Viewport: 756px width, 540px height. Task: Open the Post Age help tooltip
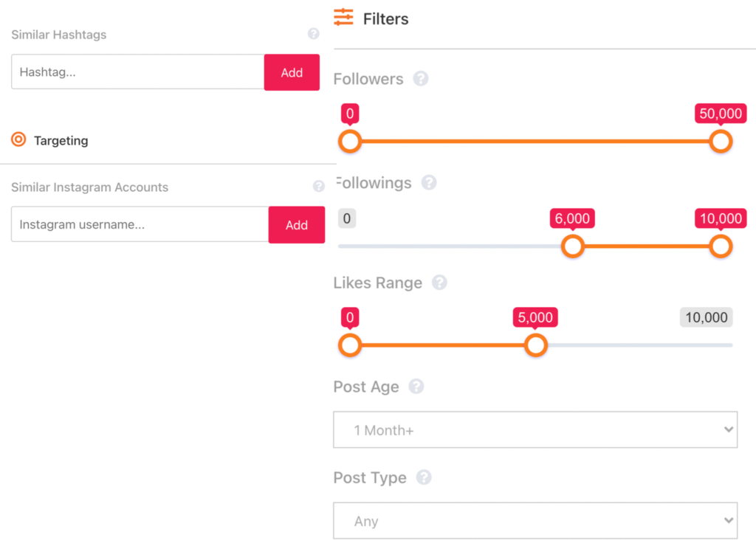(x=416, y=387)
